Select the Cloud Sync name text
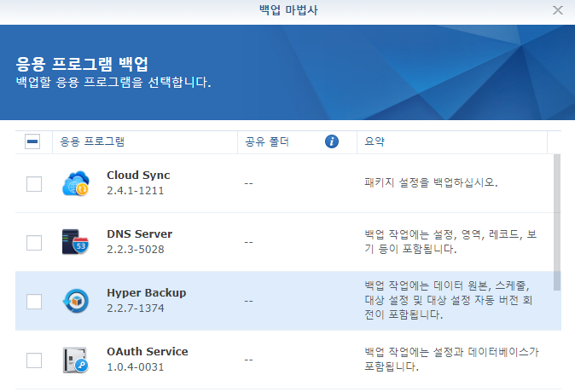Image resolution: width=575 pixels, height=392 pixels. click(x=138, y=175)
